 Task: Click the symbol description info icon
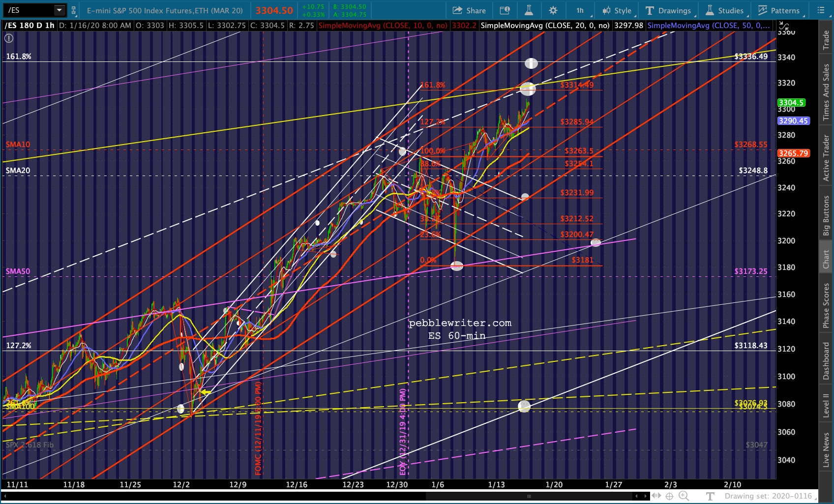click(x=505, y=10)
